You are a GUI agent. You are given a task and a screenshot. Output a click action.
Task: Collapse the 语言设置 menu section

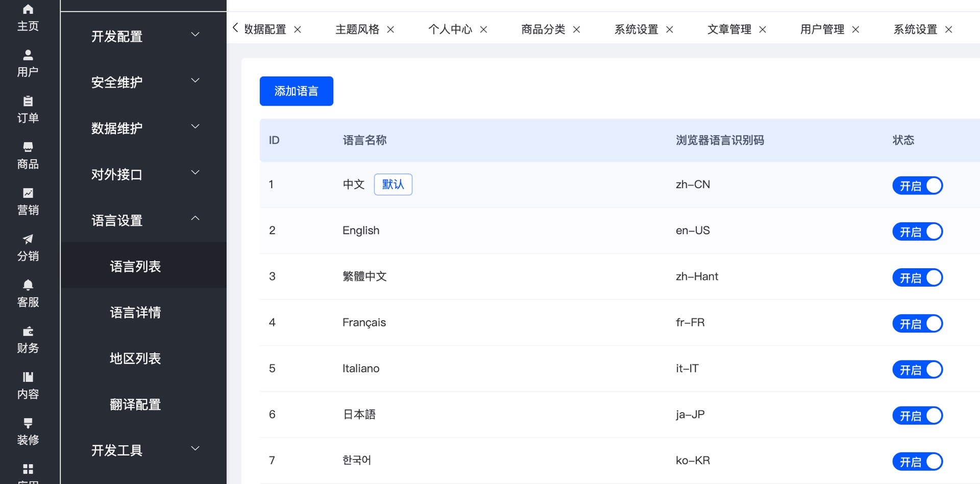pyautogui.click(x=143, y=220)
